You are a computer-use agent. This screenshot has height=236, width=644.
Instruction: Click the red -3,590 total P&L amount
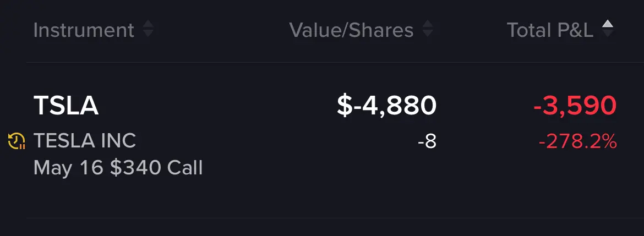575,106
